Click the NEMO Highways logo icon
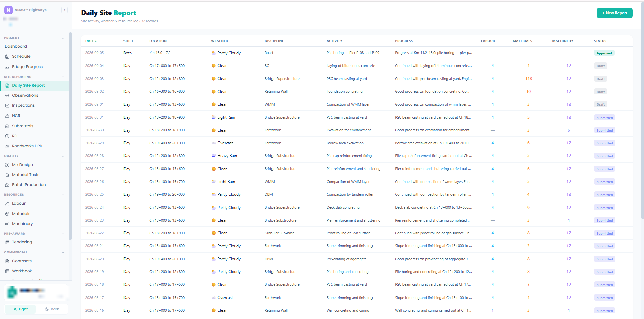The image size is (644, 319). 8,10
